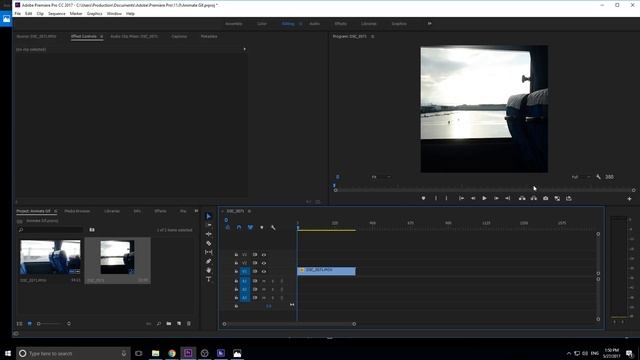Switch project panel to list view
Image resolution: width=640 pixels, height=360 pixels.
20,324
